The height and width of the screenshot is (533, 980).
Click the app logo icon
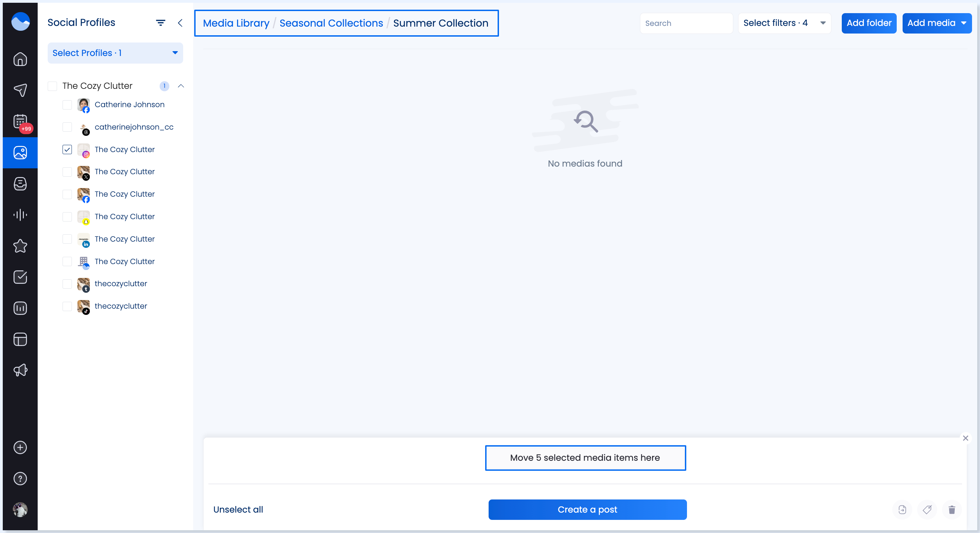pyautogui.click(x=20, y=21)
